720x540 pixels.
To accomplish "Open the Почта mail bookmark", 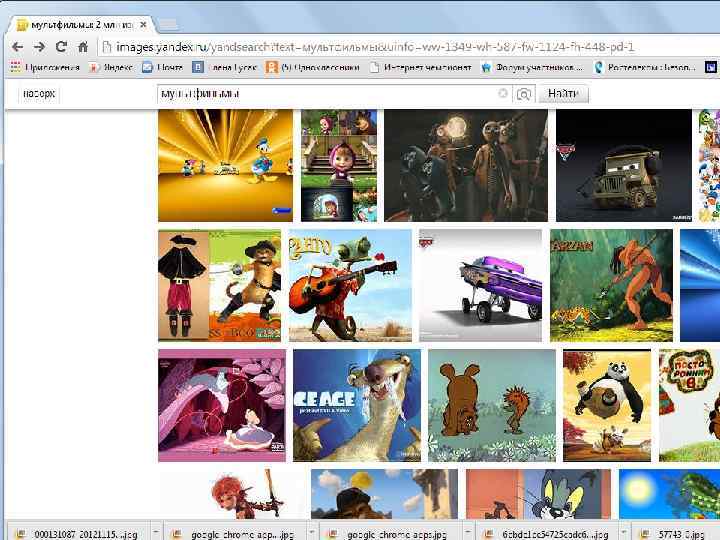I will point(163,68).
